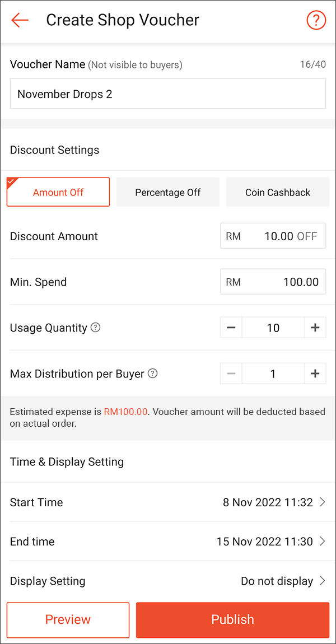Click the tooltip icon next to Usage Quantity
336x644 pixels.
click(x=95, y=328)
